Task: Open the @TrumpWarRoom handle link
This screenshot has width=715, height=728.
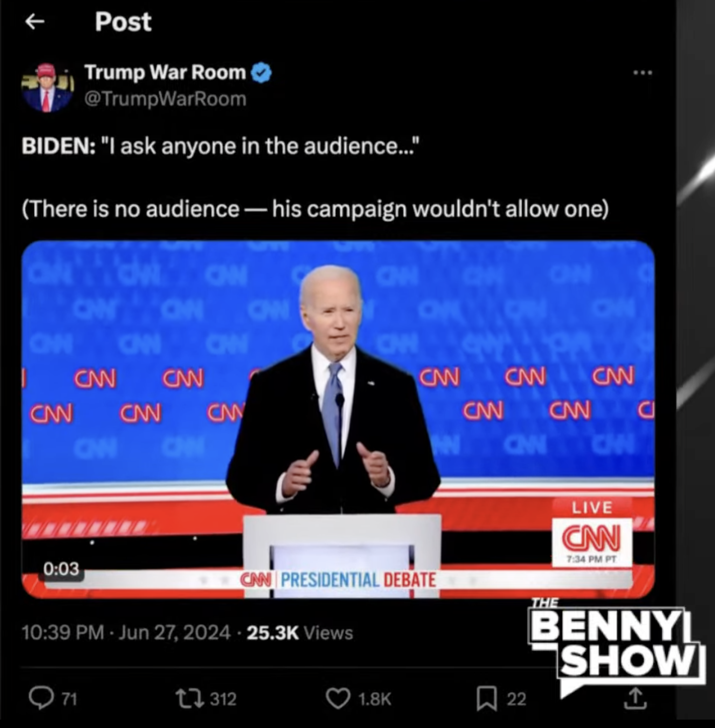Action: pos(165,99)
